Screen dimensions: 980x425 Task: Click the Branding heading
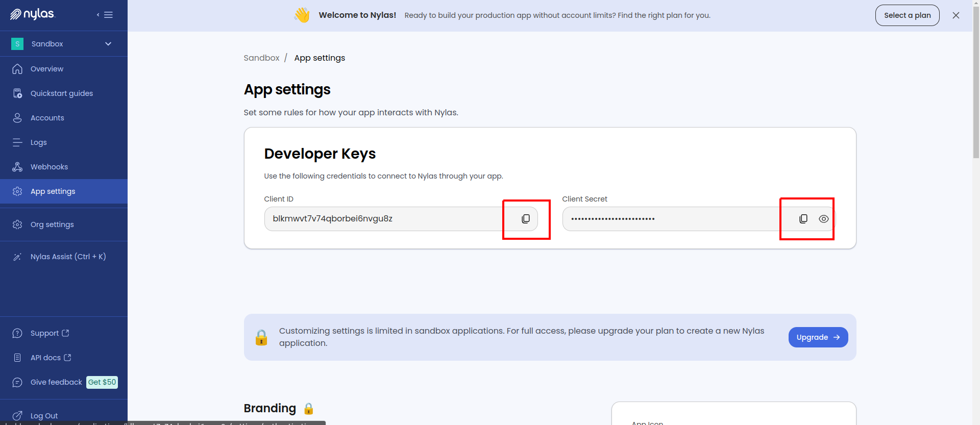[270, 409]
